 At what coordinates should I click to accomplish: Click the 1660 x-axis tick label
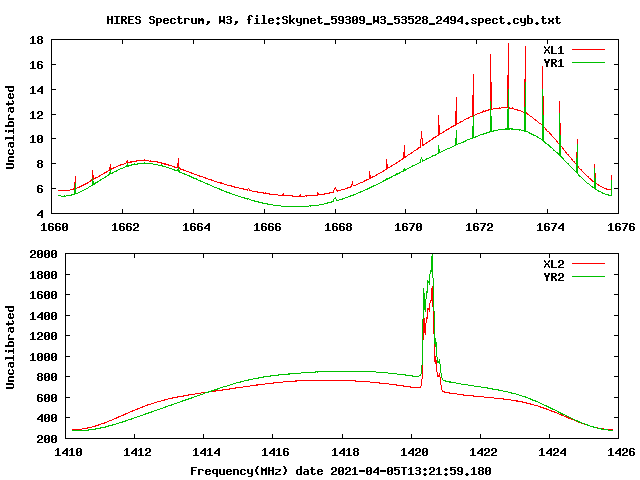pos(54,227)
